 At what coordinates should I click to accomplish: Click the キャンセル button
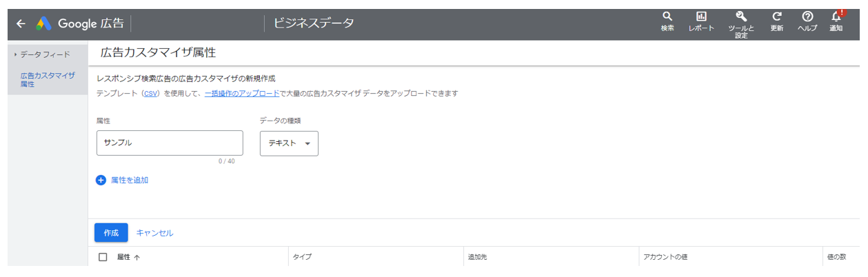click(154, 233)
